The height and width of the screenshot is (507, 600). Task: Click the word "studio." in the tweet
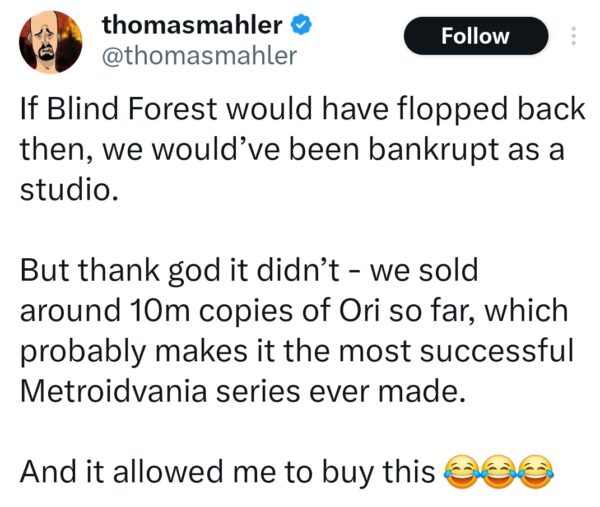pos(70,189)
